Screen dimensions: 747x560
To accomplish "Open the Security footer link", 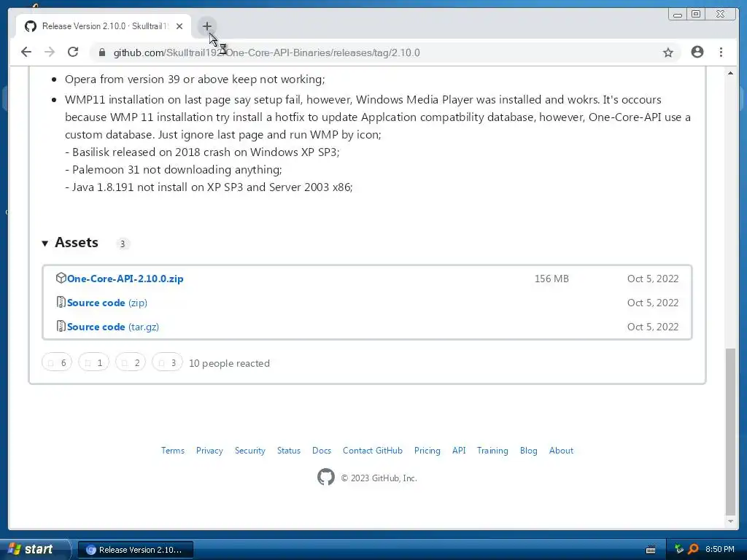I will pos(249,451).
